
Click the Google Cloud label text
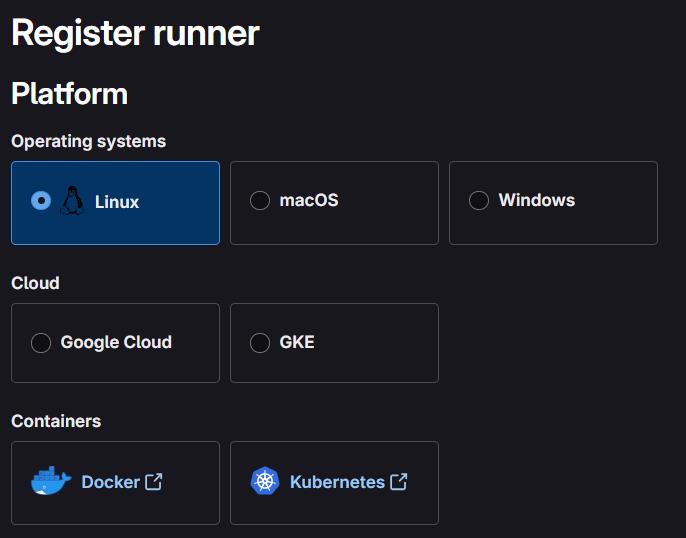tap(116, 343)
